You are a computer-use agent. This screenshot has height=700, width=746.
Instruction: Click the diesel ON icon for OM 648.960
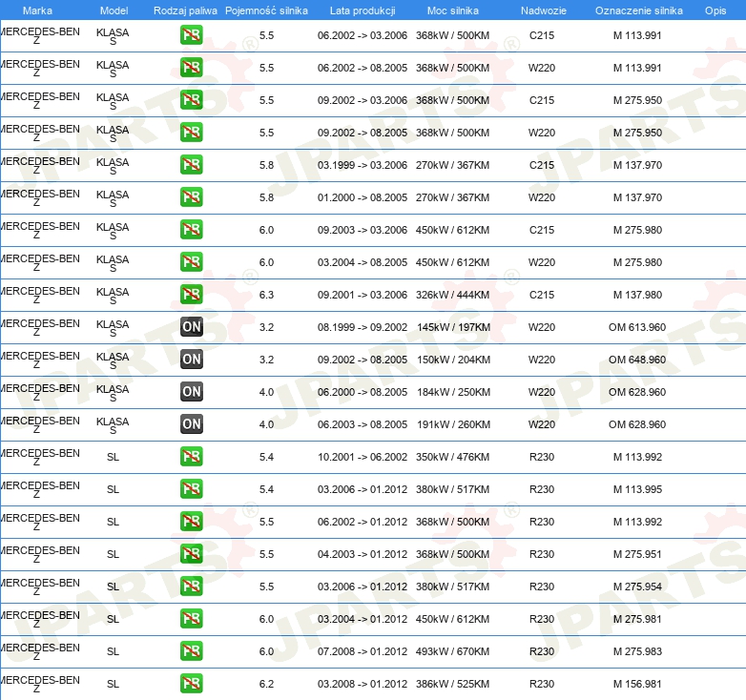click(191, 360)
